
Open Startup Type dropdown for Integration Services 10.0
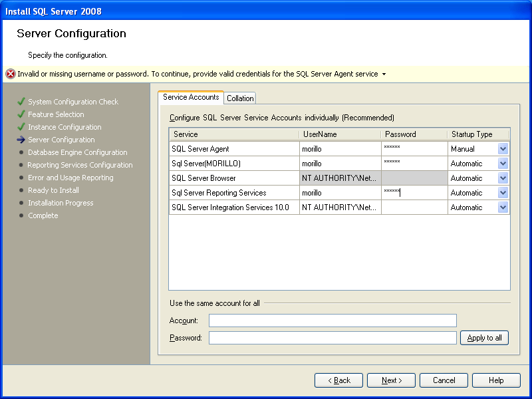(x=503, y=207)
